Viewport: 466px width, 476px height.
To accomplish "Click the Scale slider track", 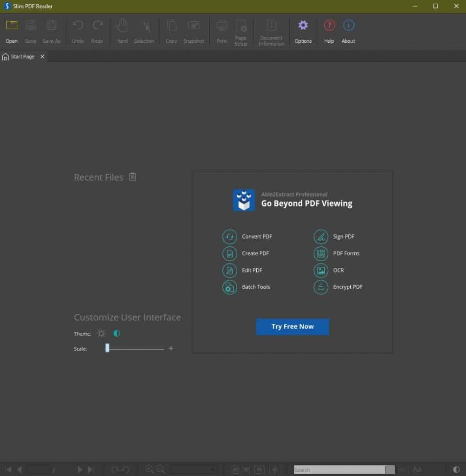I will pyautogui.click(x=135, y=349).
